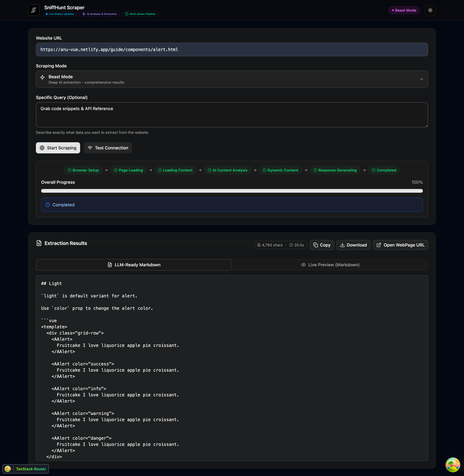The height and width of the screenshot is (476, 464).
Task: Click the Live Status Updates badge
Action: click(x=60, y=14)
